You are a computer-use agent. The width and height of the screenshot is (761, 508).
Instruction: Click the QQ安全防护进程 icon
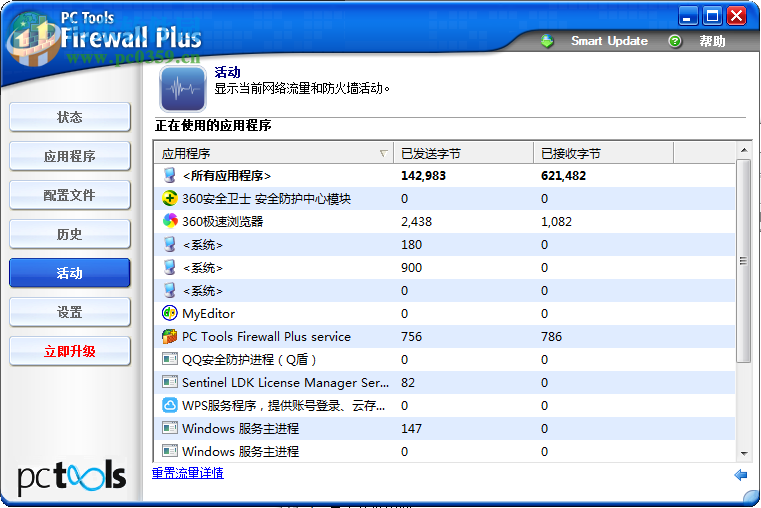point(169,359)
